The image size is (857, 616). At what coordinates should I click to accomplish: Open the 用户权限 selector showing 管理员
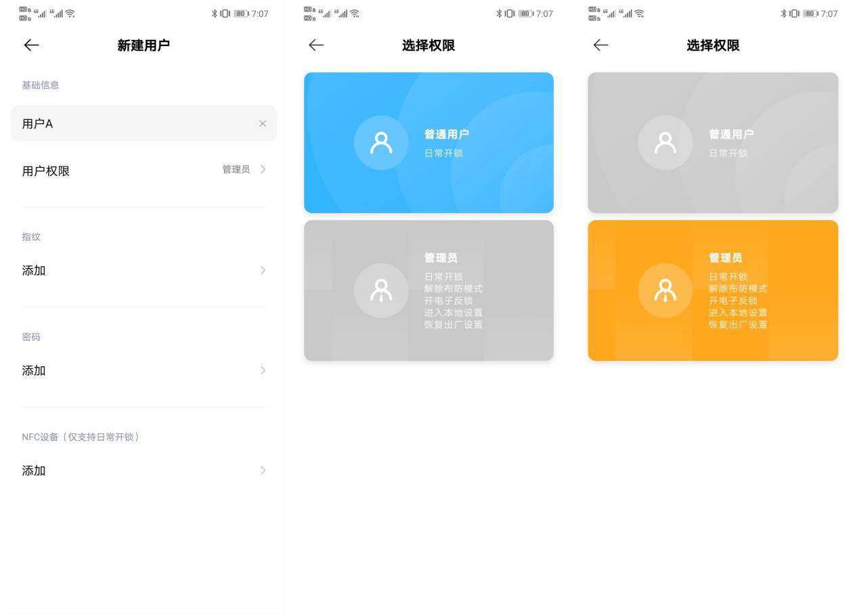144,170
